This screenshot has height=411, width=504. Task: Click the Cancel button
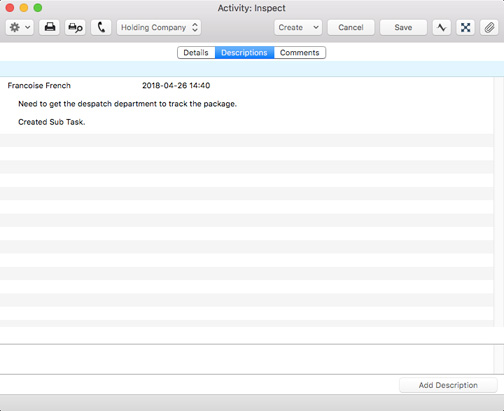point(351,27)
